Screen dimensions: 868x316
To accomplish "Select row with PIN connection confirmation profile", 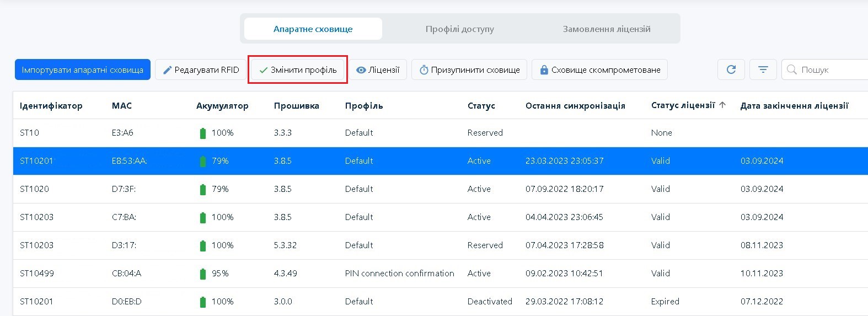I will 399,273.
